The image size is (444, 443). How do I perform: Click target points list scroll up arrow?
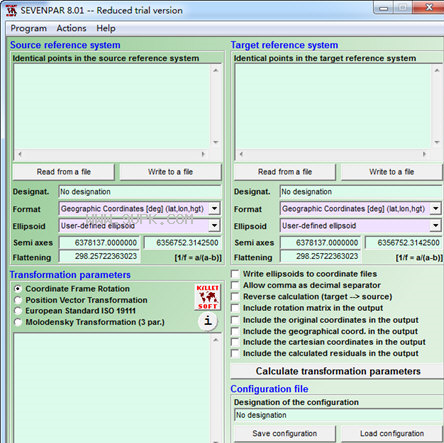[437, 70]
